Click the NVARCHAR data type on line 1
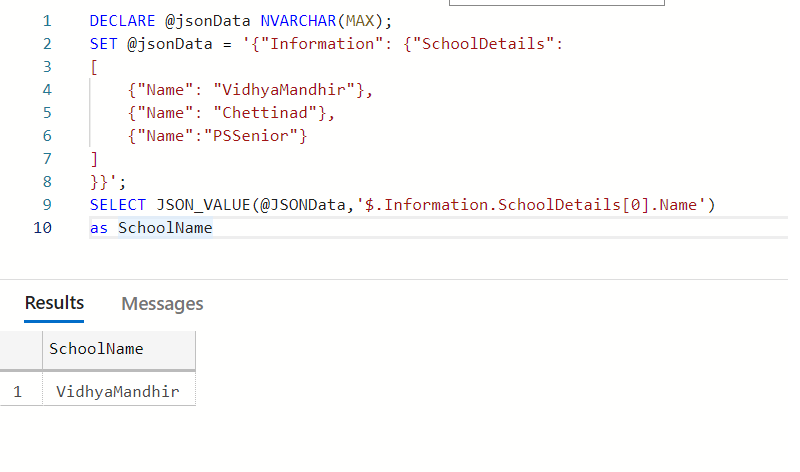Image resolution: width=800 pixels, height=472 pixels. click(300, 21)
